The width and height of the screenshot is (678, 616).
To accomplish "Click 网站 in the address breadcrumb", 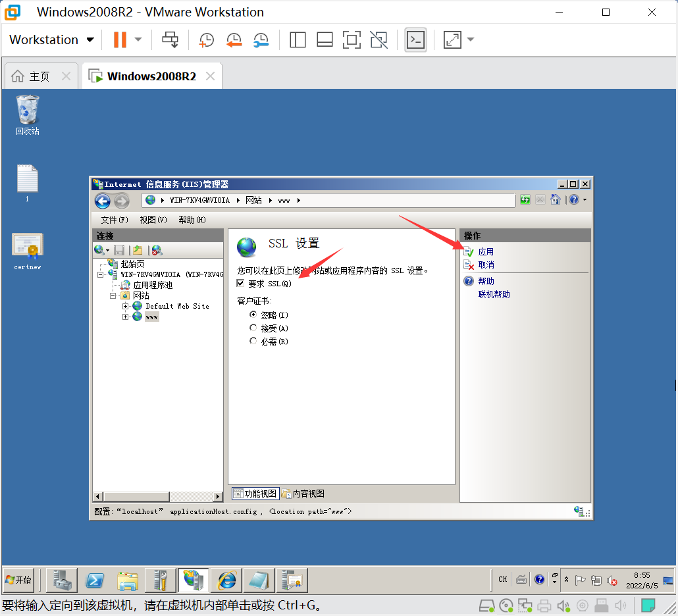I will (253, 200).
